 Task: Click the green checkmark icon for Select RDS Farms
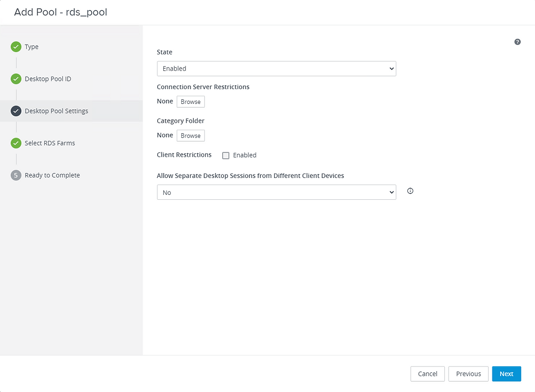tap(16, 143)
